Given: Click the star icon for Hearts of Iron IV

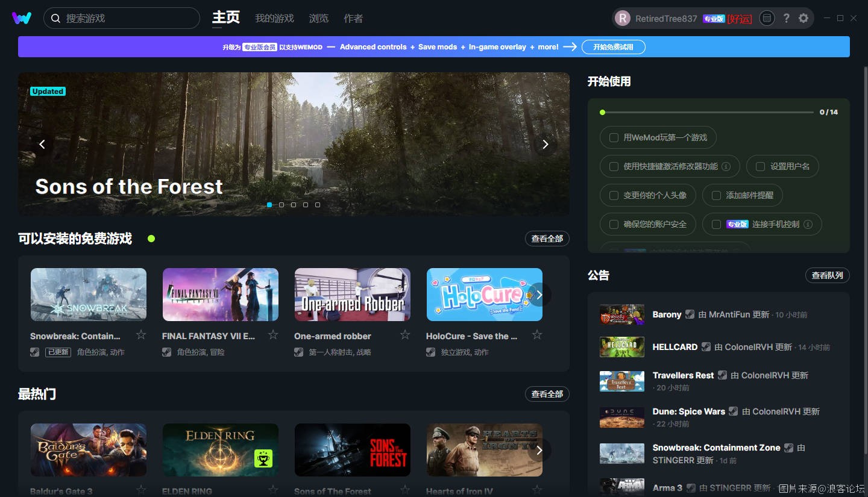Looking at the screenshot, I should (537, 489).
